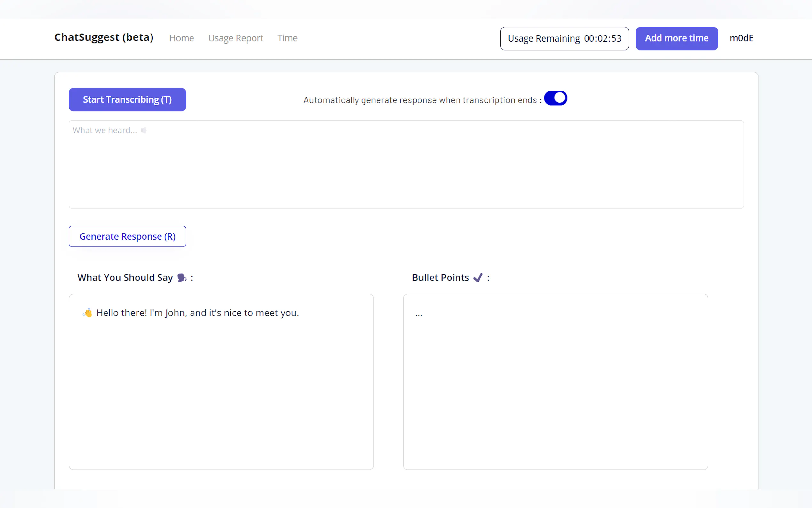The width and height of the screenshot is (812, 508).
Task: Click the Usage Remaining timer box
Action: [x=564, y=39]
